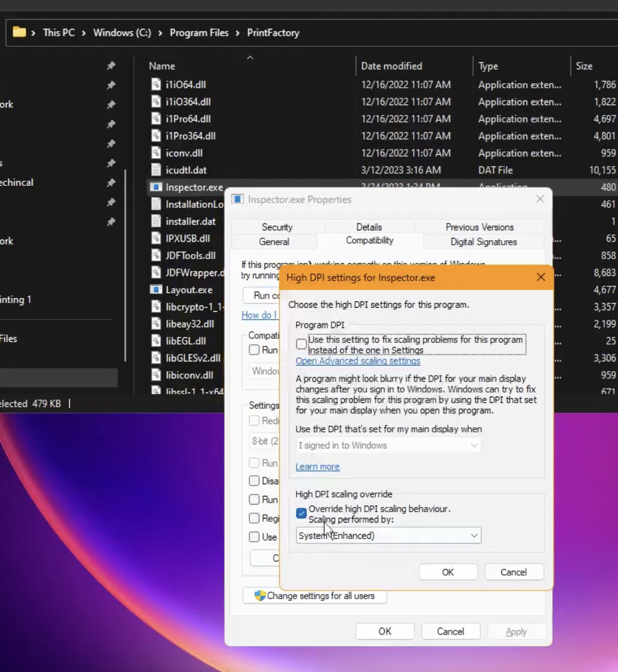This screenshot has width=618, height=672.
Task: Open the I signed in to Windows dropdown
Action: [388, 445]
